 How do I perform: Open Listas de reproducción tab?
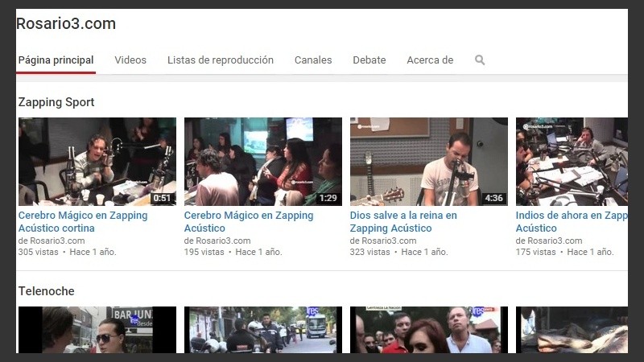pyautogui.click(x=220, y=60)
